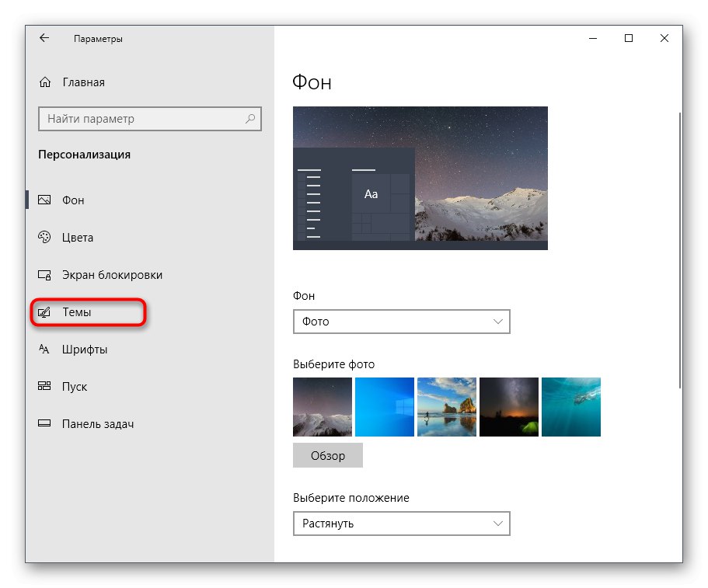Choose the underwater swimmer photo

click(x=571, y=407)
